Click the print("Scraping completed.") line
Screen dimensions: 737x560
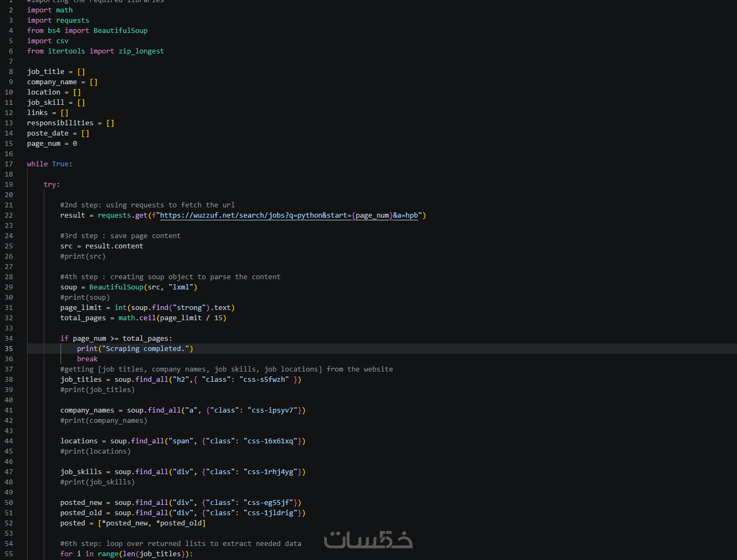coord(135,349)
